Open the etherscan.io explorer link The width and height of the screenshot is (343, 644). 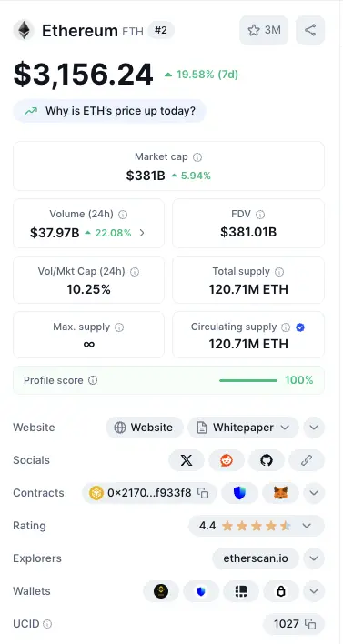point(256,558)
